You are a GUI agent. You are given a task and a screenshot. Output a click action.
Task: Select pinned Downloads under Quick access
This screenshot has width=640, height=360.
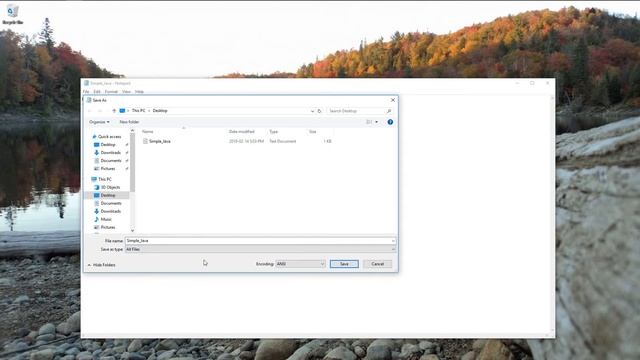point(110,153)
